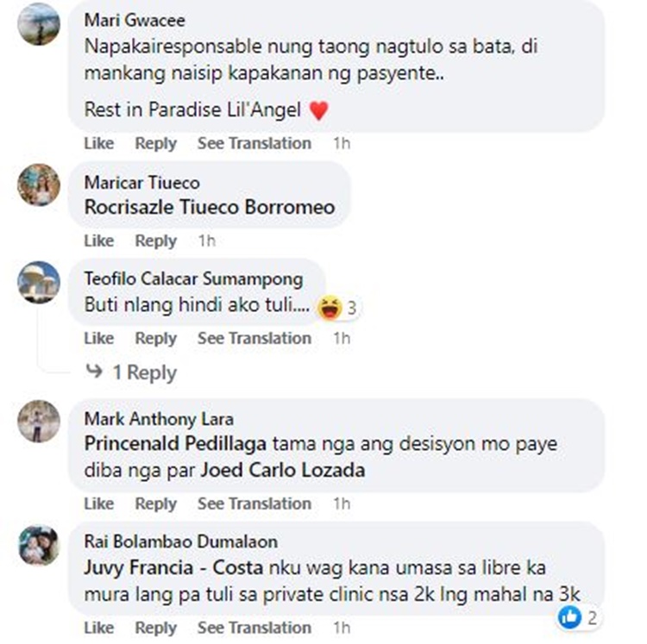Reply to Maricar Tiueco's comment
This screenshot has height=644, width=647.
point(155,241)
